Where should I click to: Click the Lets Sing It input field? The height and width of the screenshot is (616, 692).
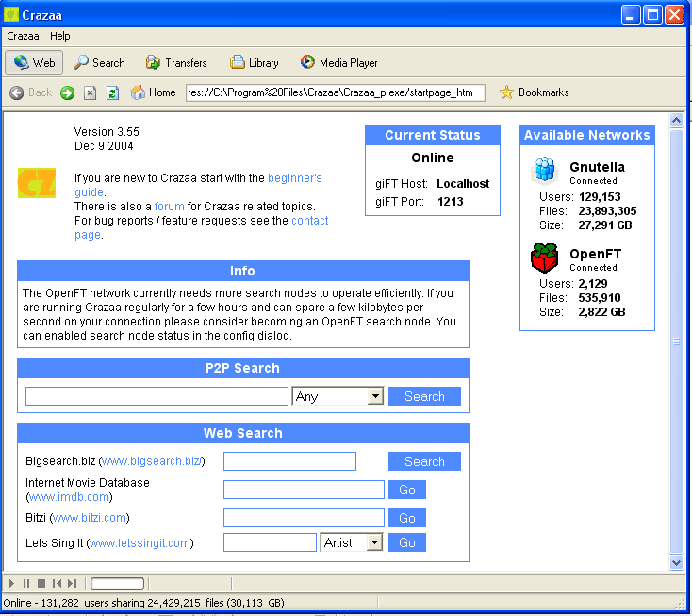[x=270, y=542]
